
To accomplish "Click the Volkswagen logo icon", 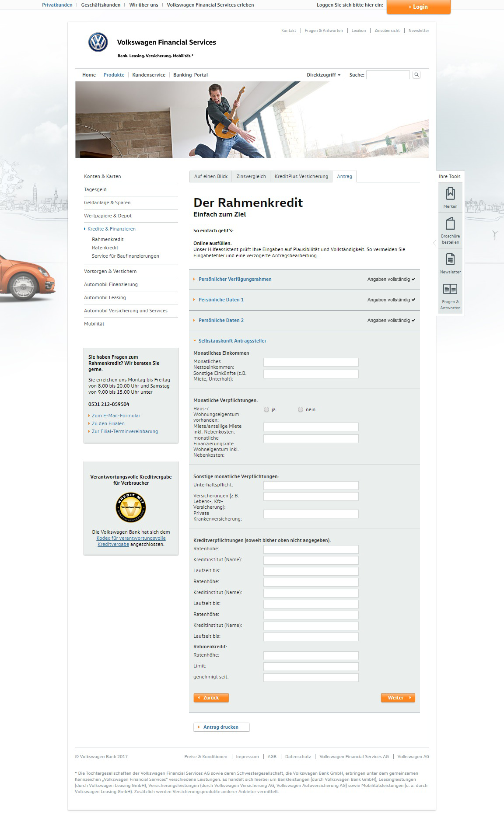I will click(x=98, y=42).
